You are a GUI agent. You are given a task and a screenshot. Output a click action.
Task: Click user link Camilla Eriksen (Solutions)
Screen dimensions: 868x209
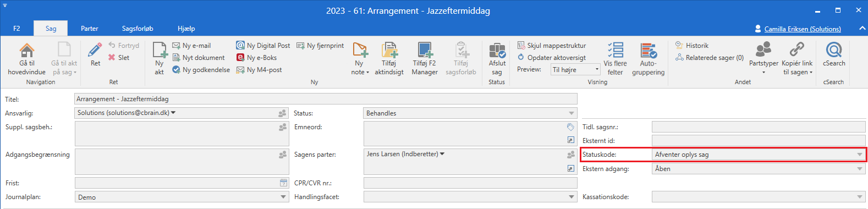tap(803, 29)
